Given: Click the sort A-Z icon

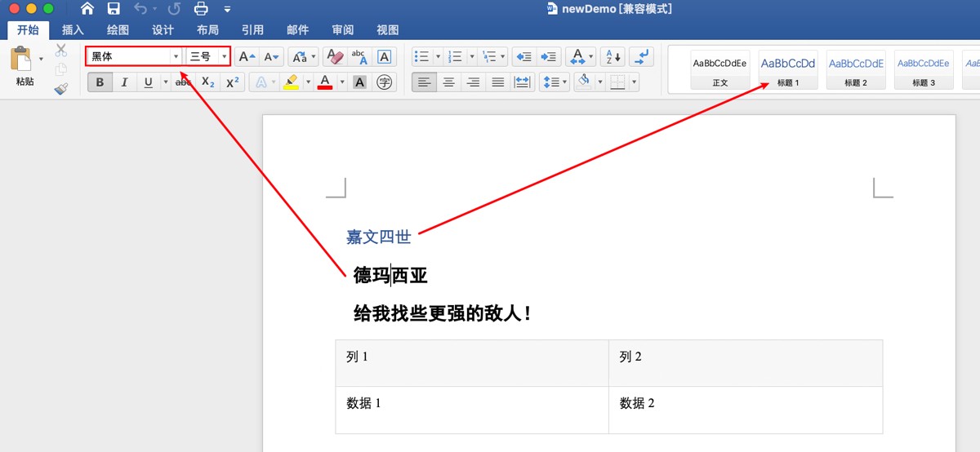Looking at the screenshot, I should click(612, 56).
